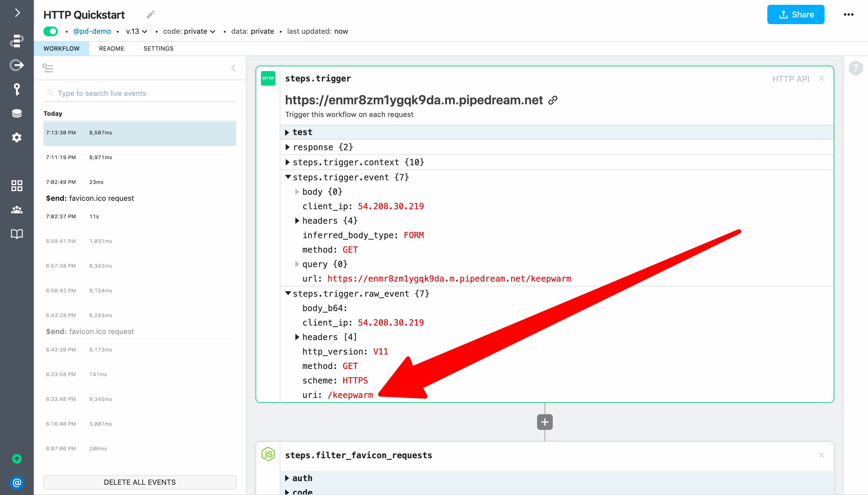Viewport: 868px width, 495px height.
Task: Open the help question mark icon
Action: click(x=855, y=68)
